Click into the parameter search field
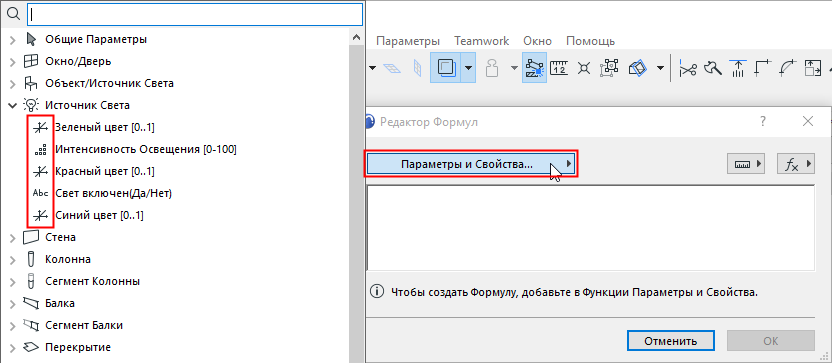 click(195, 15)
